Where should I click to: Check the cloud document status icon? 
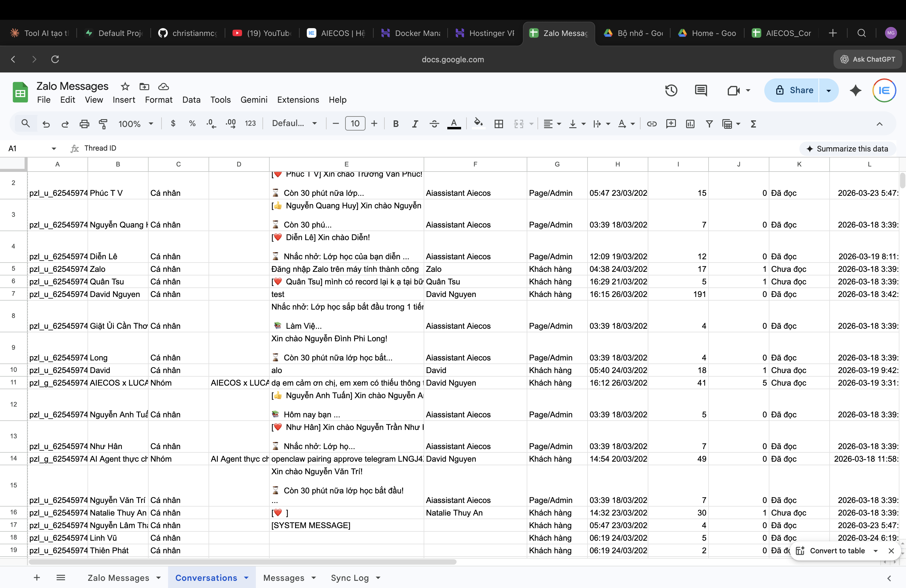164,86
